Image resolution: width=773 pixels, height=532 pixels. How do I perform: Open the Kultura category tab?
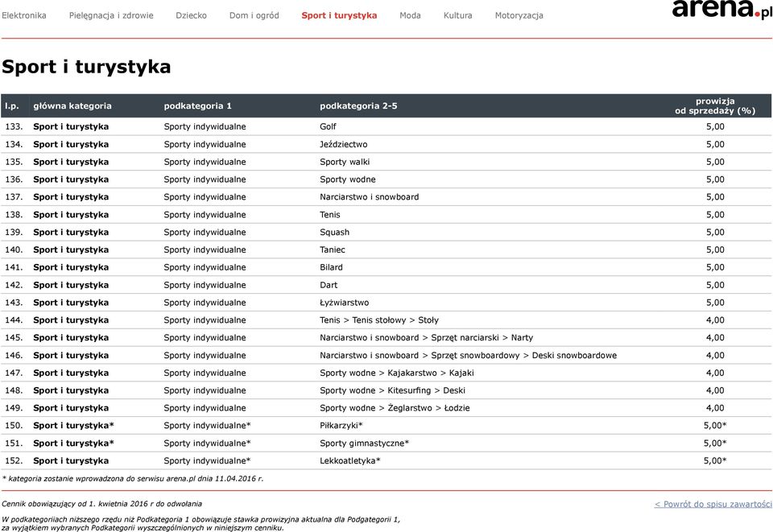point(458,15)
